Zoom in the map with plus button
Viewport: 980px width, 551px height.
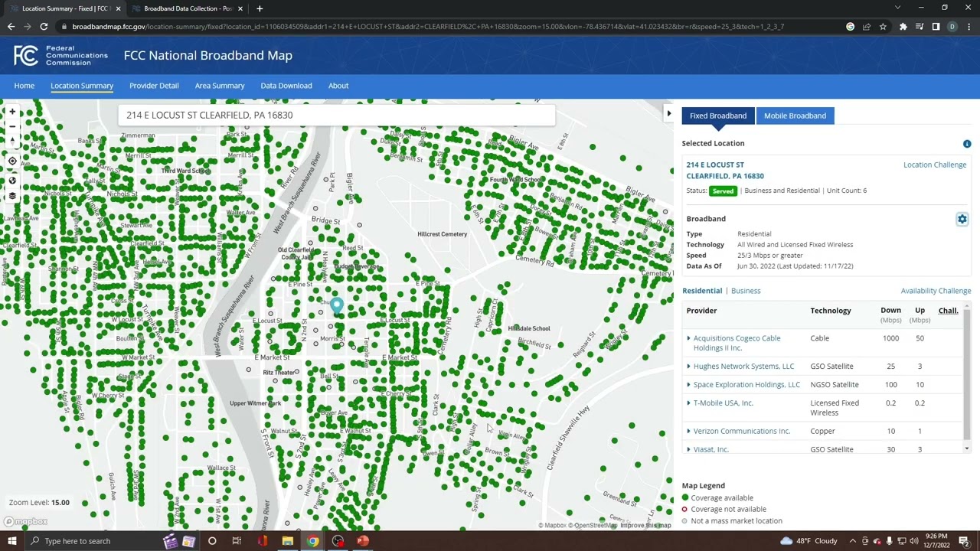12,112
